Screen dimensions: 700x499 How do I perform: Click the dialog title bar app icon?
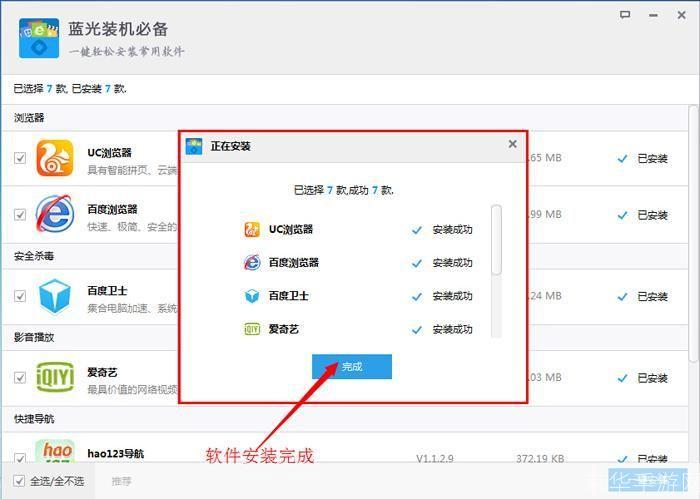(x=194, y=146)
